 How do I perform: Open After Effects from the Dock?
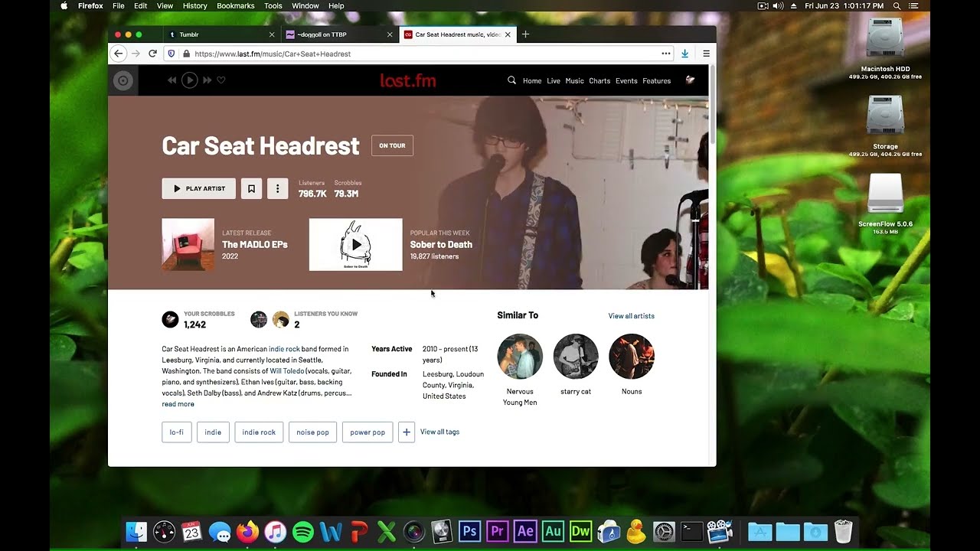[x=525, y=531]
